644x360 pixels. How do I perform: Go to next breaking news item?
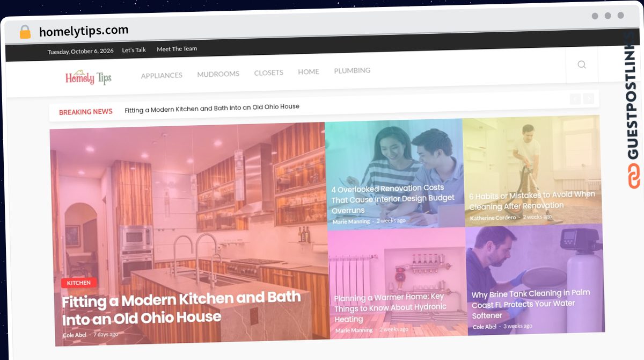click(589, 99)
